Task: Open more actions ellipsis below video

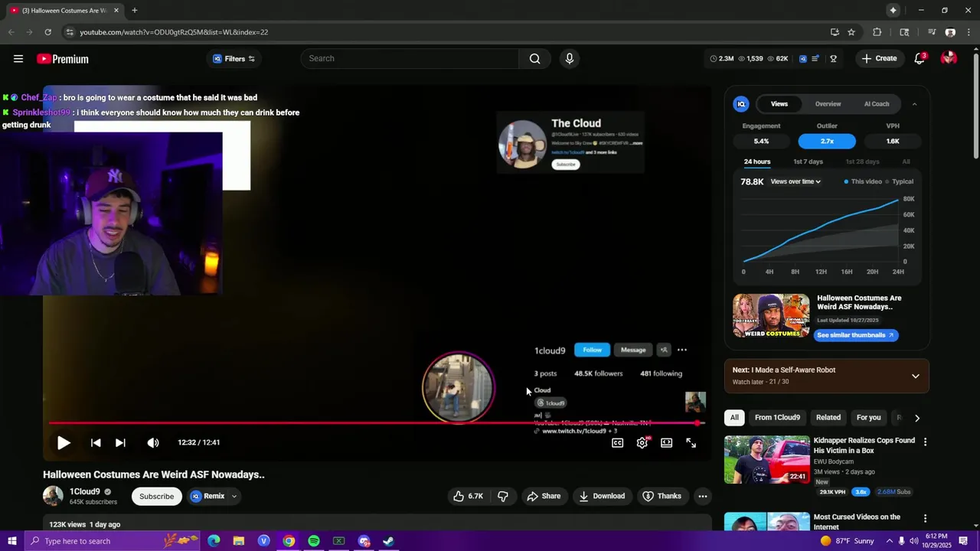Action: point(702,496)
